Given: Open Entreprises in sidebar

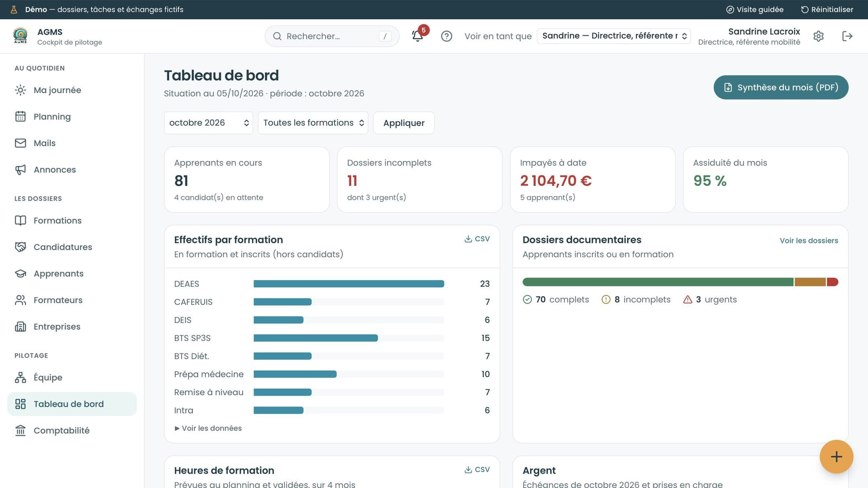Looking at the screenshot, I should [x=72, y=327].
